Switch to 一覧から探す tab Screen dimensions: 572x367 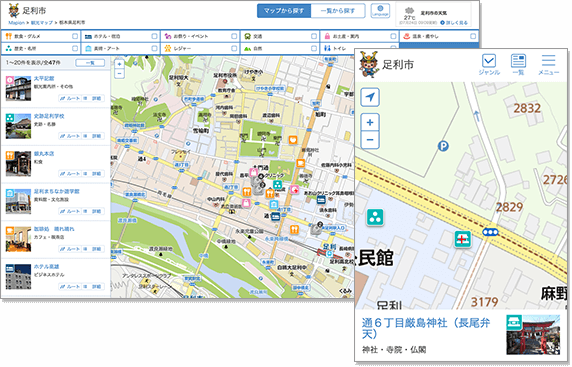click(338, 11)
